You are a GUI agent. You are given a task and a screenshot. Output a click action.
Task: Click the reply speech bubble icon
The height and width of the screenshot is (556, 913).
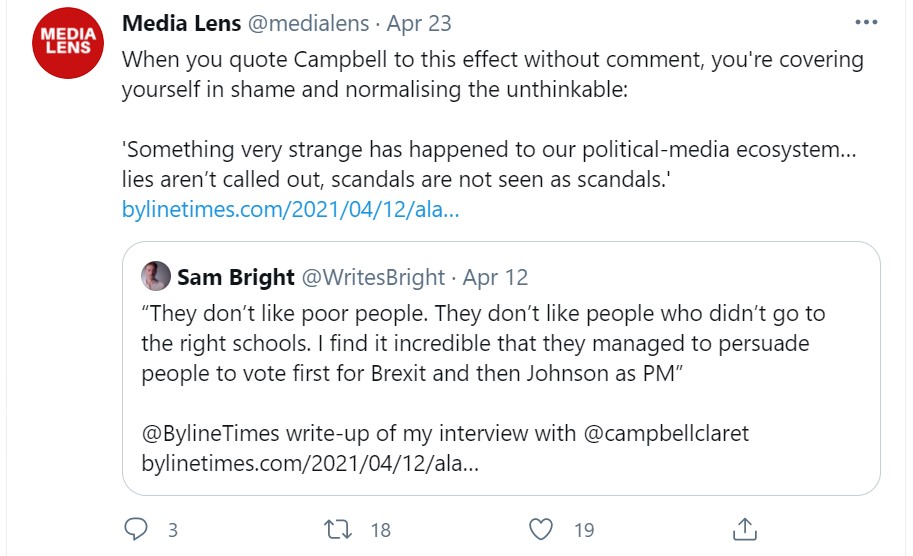click(136, 530)
